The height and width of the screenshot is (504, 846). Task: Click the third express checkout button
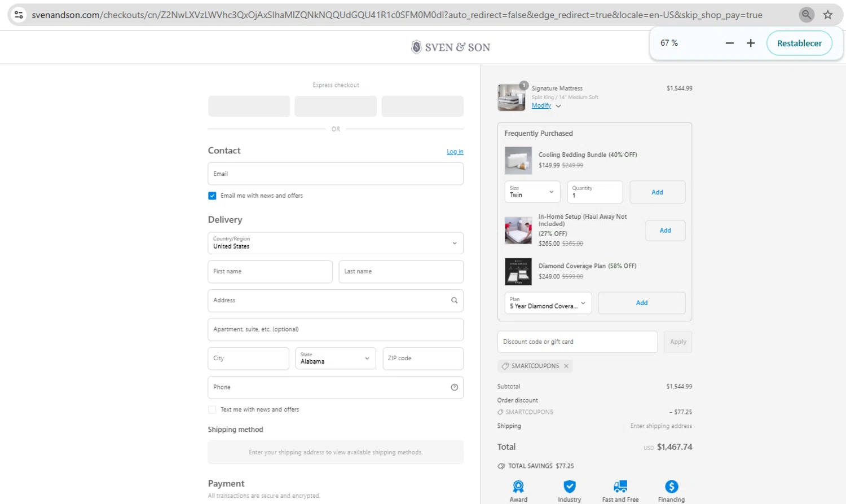point(422,106)
